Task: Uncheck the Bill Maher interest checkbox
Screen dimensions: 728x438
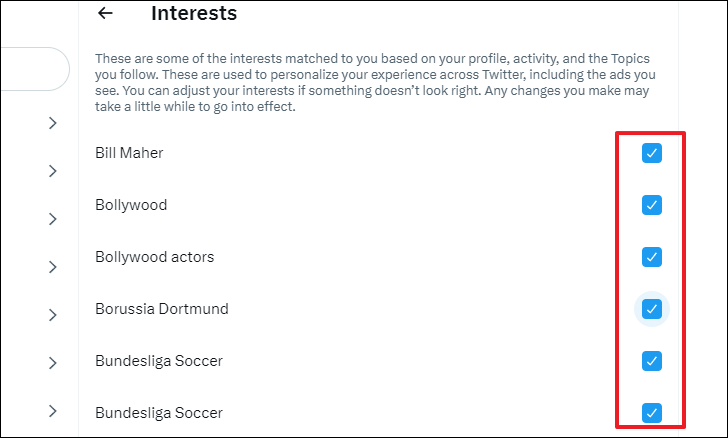Action: pos(651,153)
